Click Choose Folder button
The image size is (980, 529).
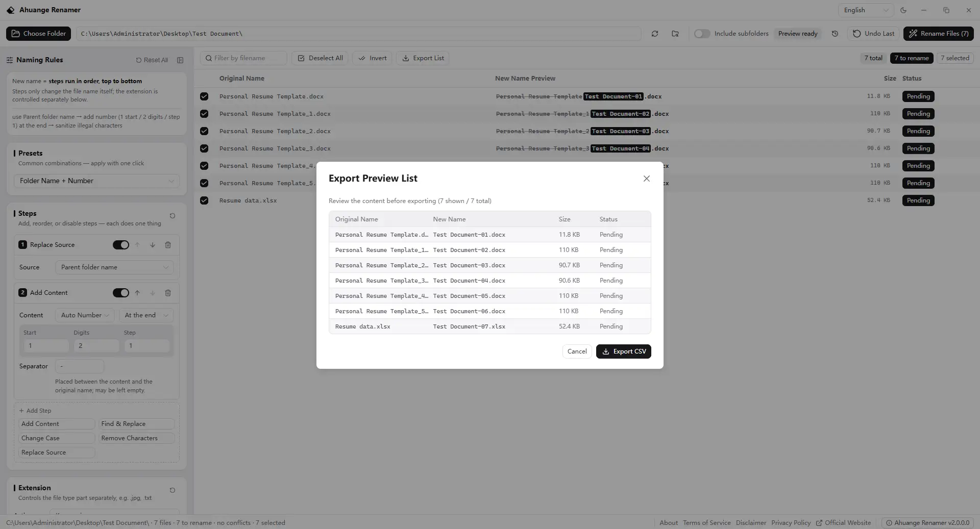click(39, 34)
